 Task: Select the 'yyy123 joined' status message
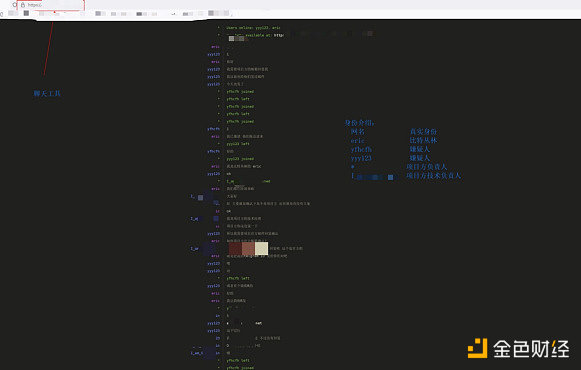[x=240, y=159]
